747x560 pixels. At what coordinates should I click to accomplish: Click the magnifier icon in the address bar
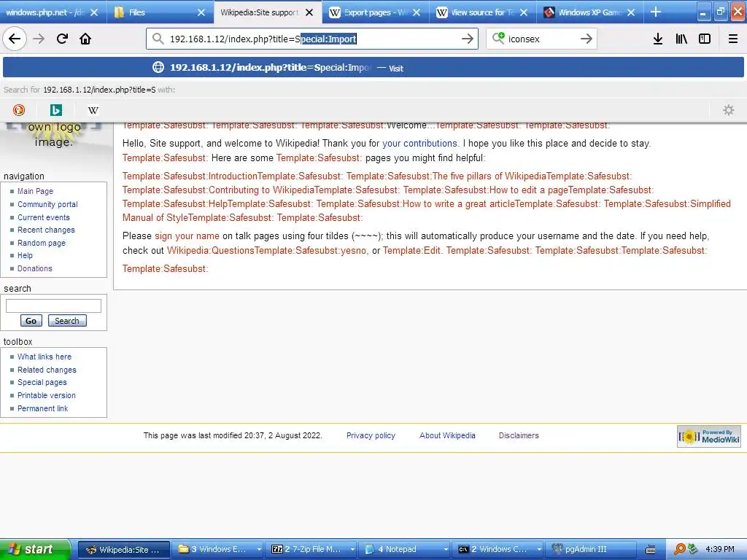(x=158, y=39)
